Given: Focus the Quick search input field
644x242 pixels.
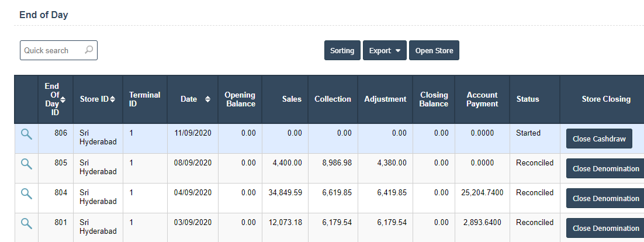Looking at the screenshot, I should (53, 51).
